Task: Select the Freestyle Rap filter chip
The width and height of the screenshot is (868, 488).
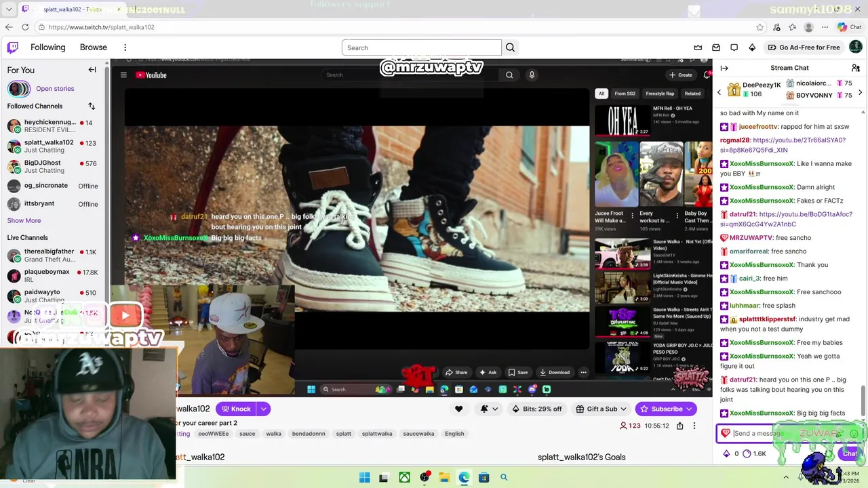Action: point(660,94)
